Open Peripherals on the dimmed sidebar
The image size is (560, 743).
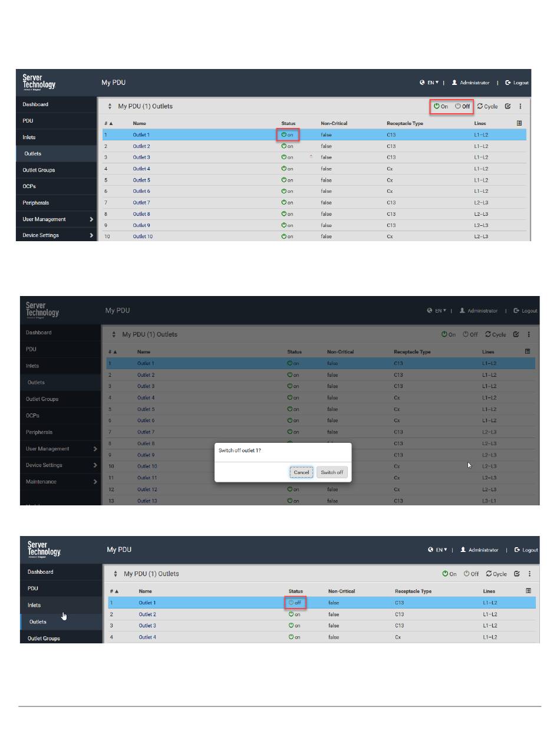click(x=39, y=432)
